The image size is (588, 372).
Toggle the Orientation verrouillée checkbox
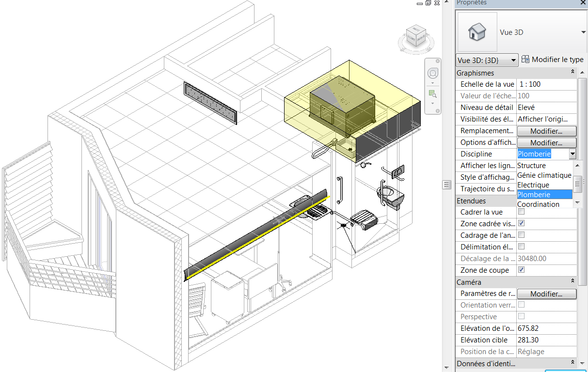coord(522,305)
